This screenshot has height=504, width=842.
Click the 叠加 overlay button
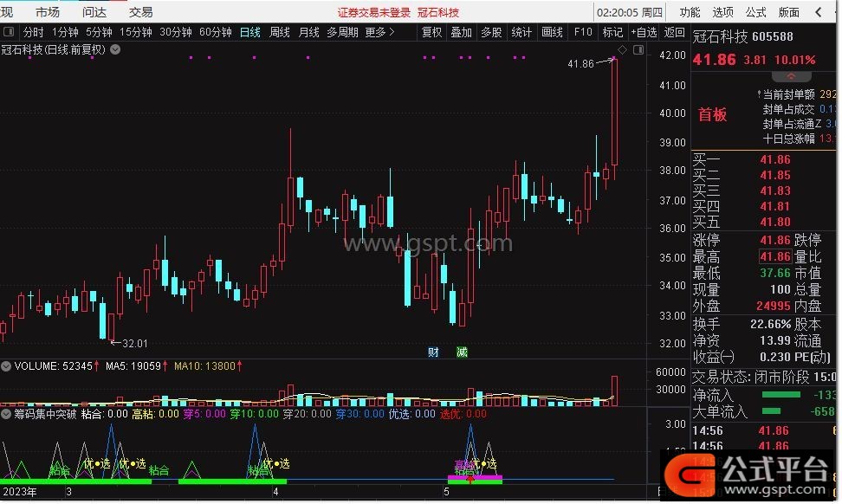[461, 32]
